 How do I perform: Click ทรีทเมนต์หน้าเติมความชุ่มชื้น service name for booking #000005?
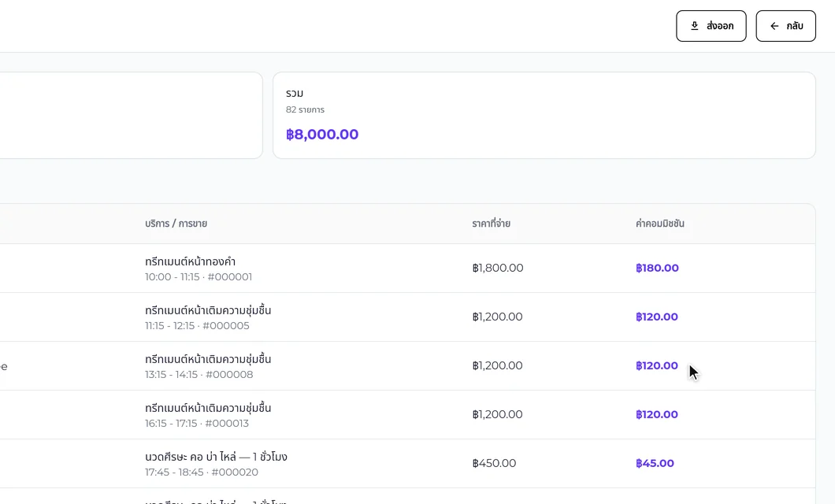(208, 310)
